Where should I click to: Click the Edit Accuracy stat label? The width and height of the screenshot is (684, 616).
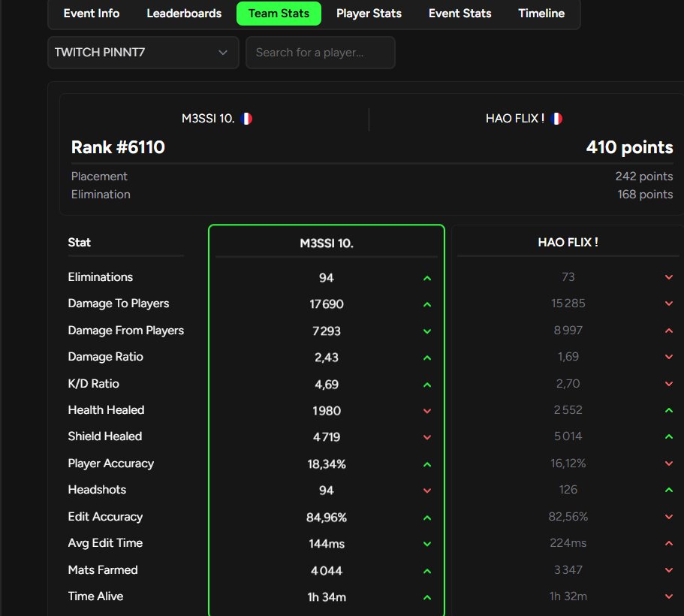pyautogui.click(x=105, y=517)
